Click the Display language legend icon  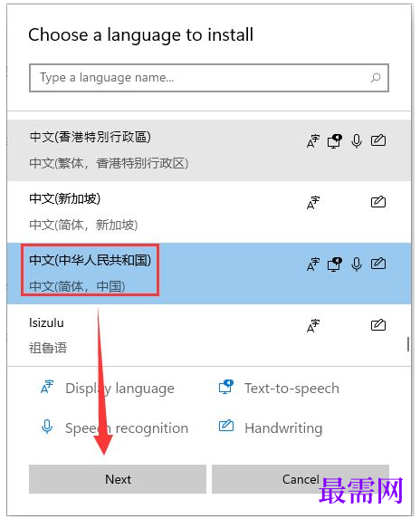pos(47,387)
